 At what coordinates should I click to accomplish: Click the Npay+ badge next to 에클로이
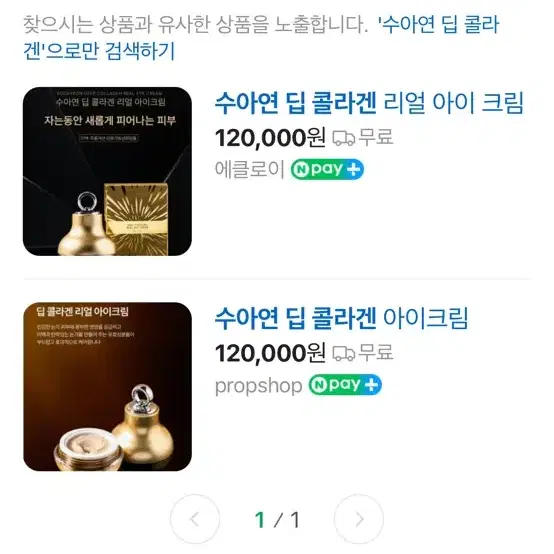[x=327, y=169]
